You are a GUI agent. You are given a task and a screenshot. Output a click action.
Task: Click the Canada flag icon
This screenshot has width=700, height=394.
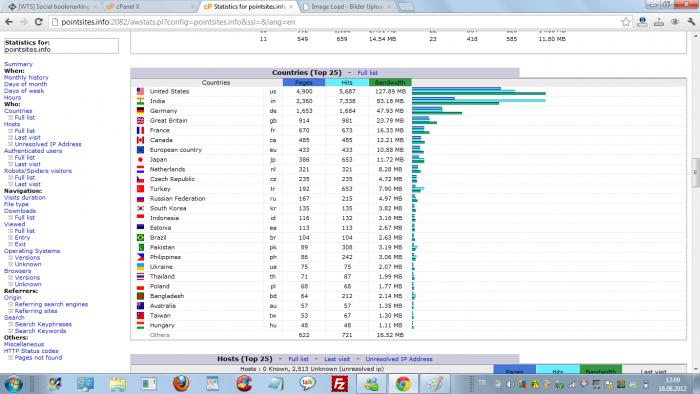140,140
